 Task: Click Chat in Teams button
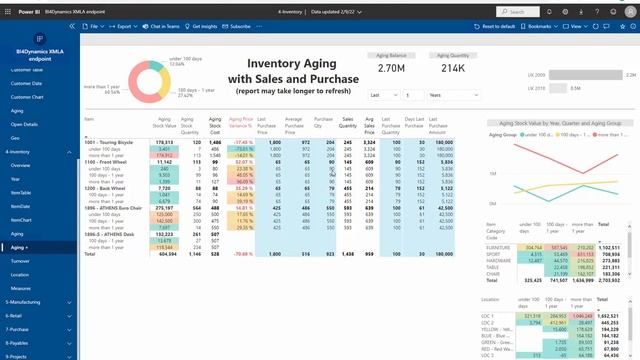pyautogui.click(x=161, y=26)
